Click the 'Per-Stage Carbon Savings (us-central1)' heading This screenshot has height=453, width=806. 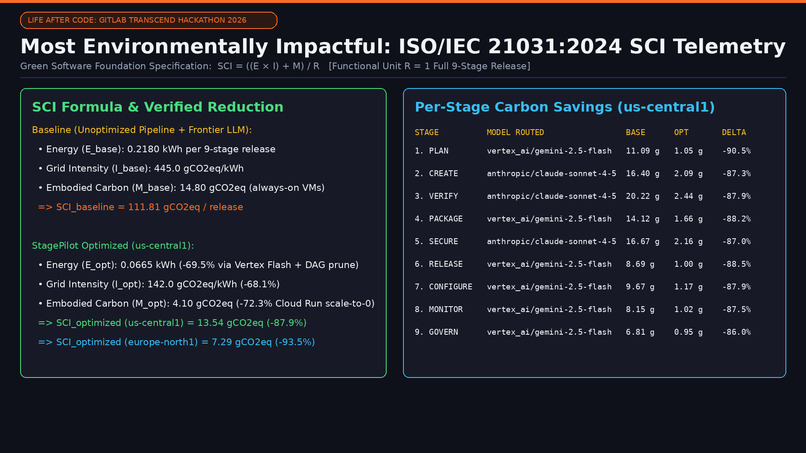coord(565,107)
